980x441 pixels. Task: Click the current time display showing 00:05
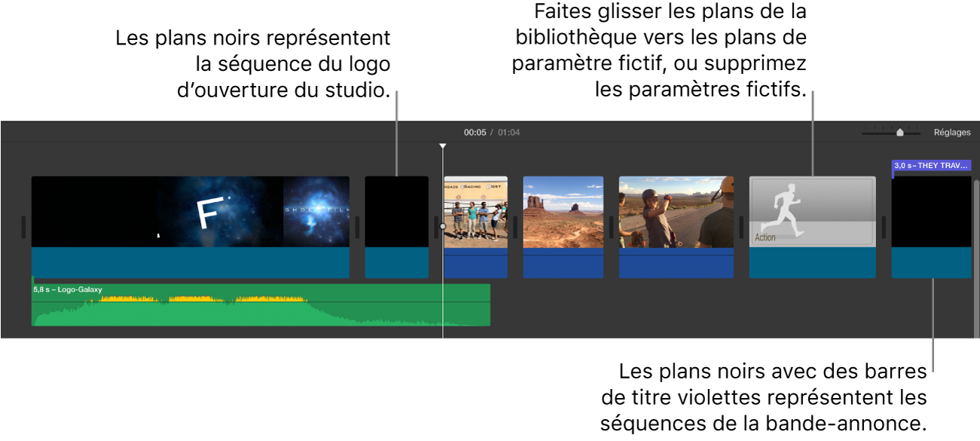pos(473,132)
